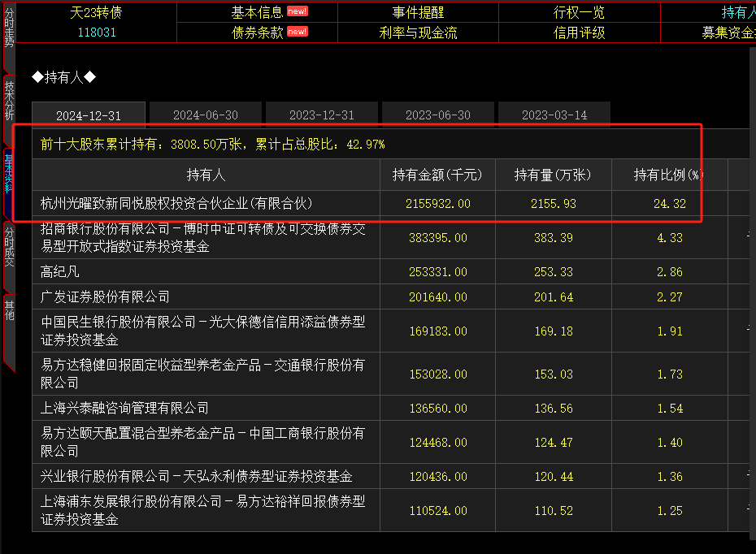Screen dimensions: 756x554
Task: Open 技术分析 in the left sidebar
Action: click(x=9, y=100)
